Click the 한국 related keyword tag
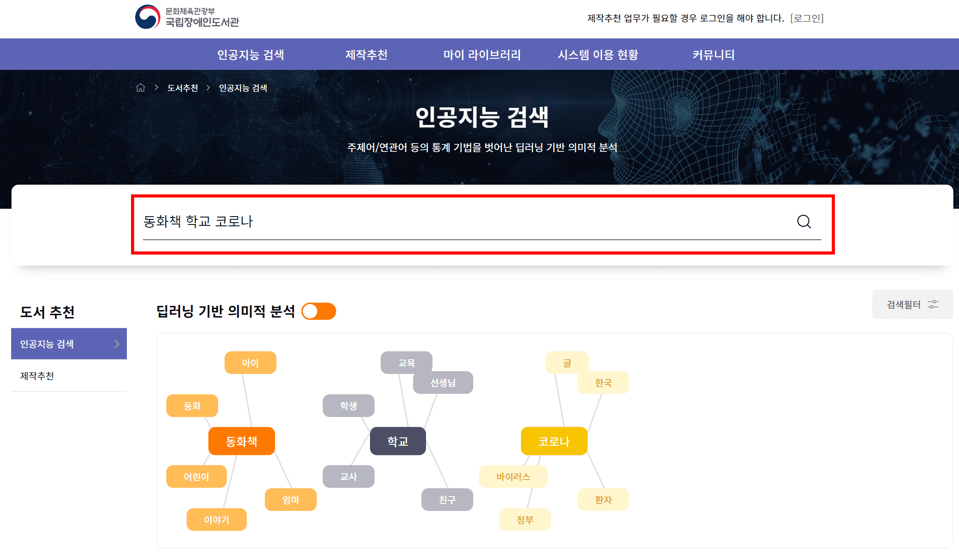Image resolution: width=959 pixels, height=560 pixels. tap(603, 382)
